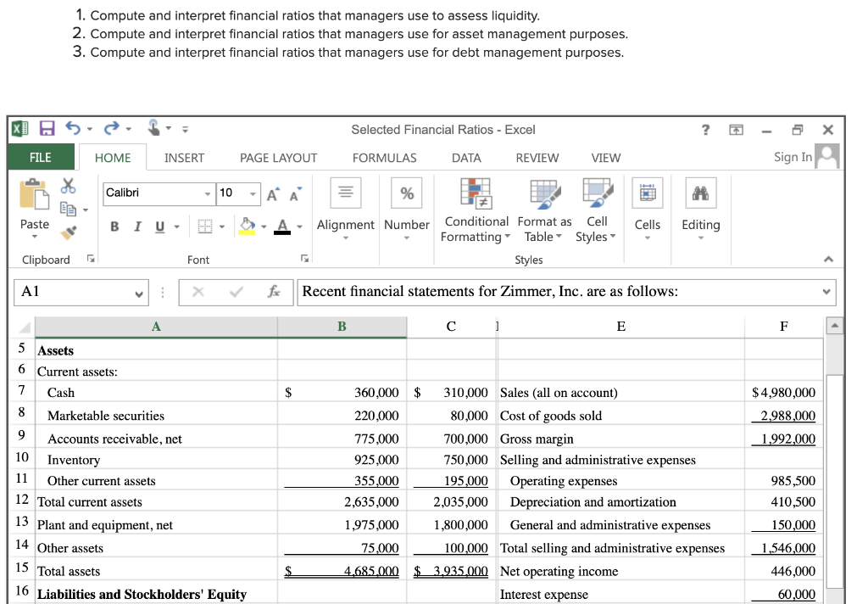Image resolution: width=868 pixels, height=604 pixels.
Task: Switch to the INSERT tab
Action: 184,158
